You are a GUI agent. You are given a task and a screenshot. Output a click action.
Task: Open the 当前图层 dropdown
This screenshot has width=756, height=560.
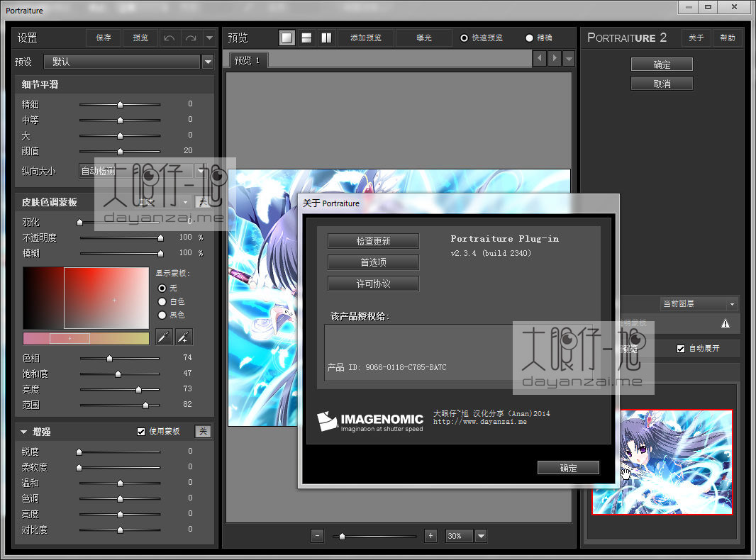[x=699, y=303]
